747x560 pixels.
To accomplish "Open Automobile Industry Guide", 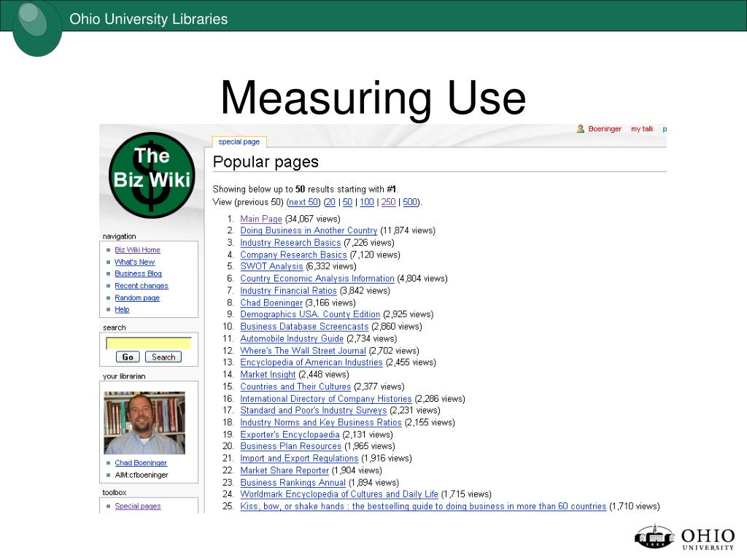I will [x=292, y=338].
